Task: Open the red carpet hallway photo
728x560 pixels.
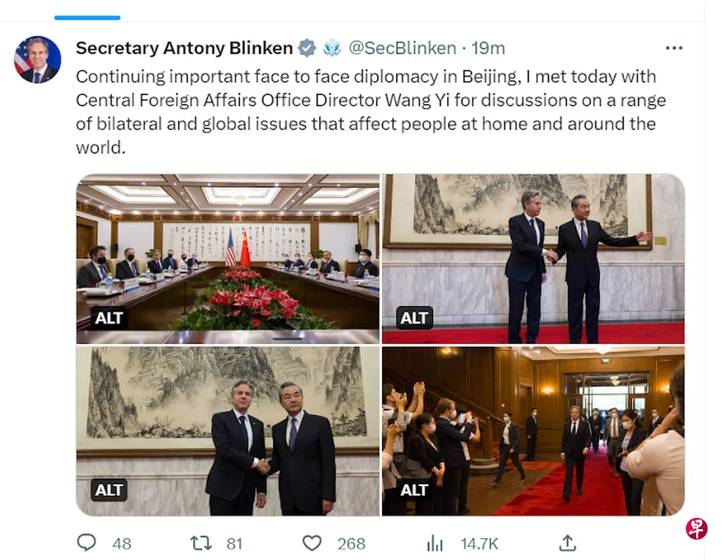Action: click(533, 431)
